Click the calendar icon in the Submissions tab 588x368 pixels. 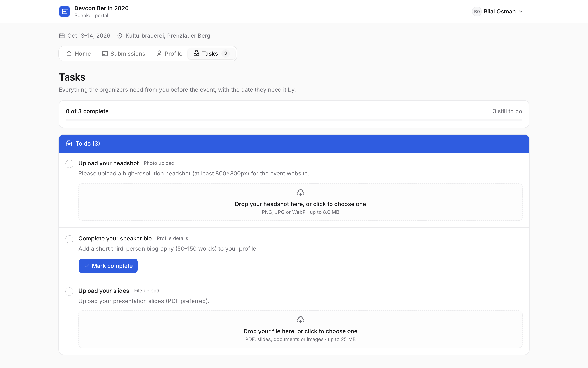105,53
